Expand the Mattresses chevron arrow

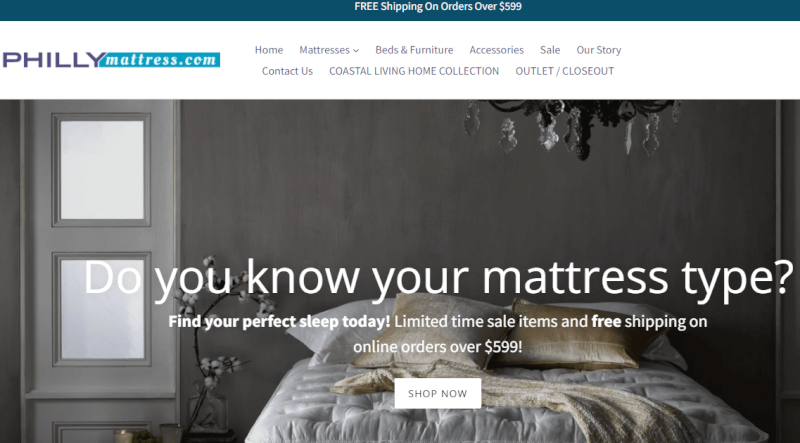(356, 51)
